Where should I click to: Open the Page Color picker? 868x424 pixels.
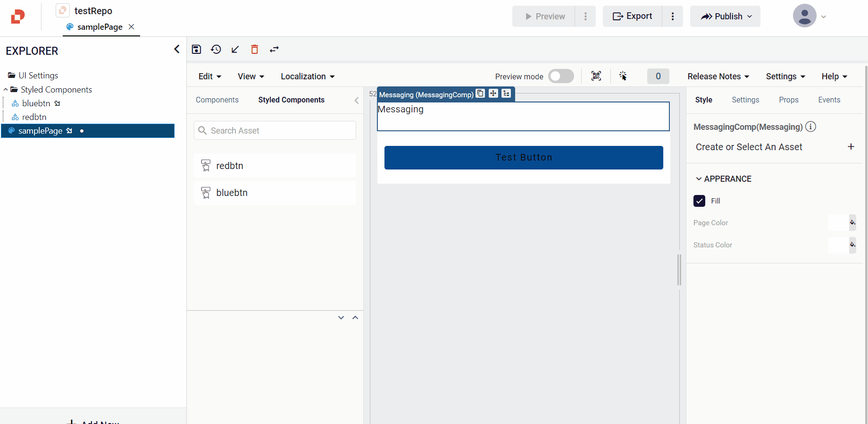[x=852, y=222]
